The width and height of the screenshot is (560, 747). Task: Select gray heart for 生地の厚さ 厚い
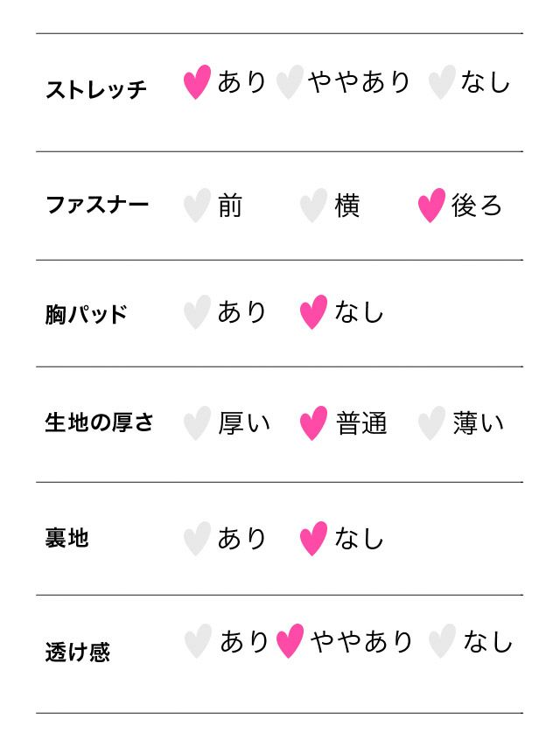[197, 424]
